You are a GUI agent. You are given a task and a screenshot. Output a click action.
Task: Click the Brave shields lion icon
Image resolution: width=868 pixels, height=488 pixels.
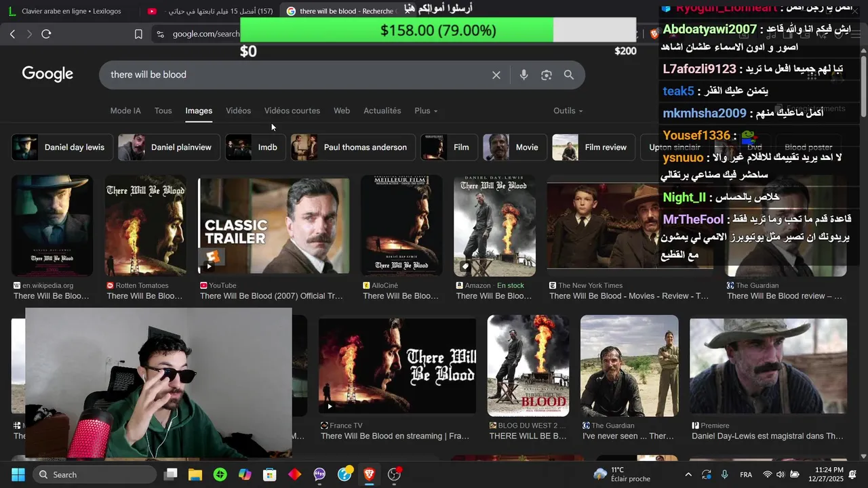[654, 34]
